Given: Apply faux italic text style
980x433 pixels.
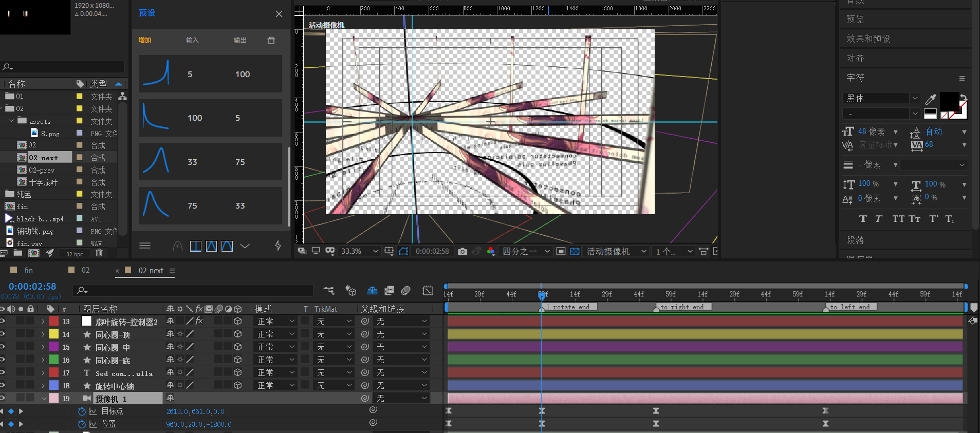Looking at the screenshot, I should (x=879, y=219).
